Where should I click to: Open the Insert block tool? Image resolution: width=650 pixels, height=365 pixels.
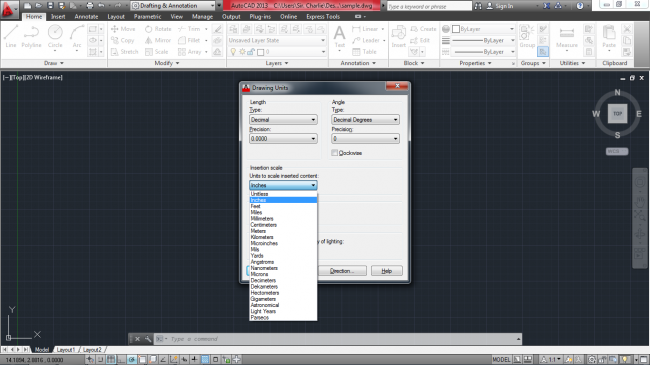398,36
